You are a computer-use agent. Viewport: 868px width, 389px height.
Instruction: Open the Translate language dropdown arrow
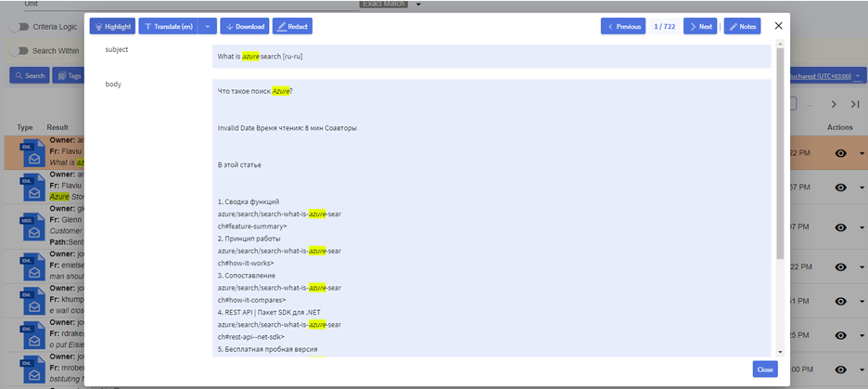point(207,26)
